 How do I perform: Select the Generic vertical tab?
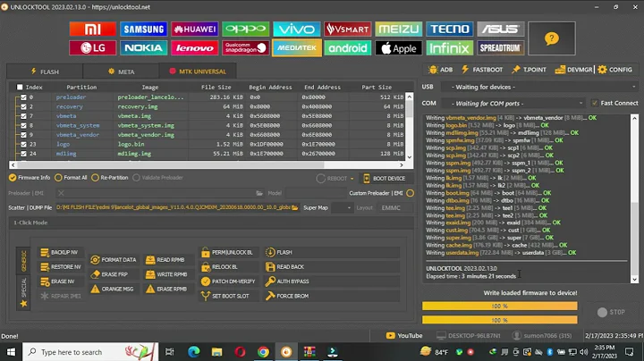tap(23, 261)
